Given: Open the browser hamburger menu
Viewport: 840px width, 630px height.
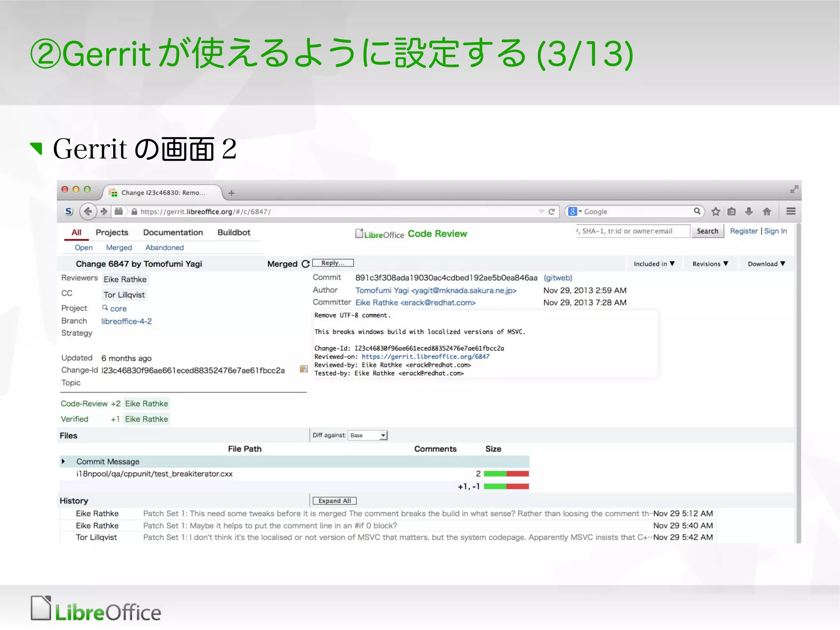Looking at the screenshot, I should [791, 211].
